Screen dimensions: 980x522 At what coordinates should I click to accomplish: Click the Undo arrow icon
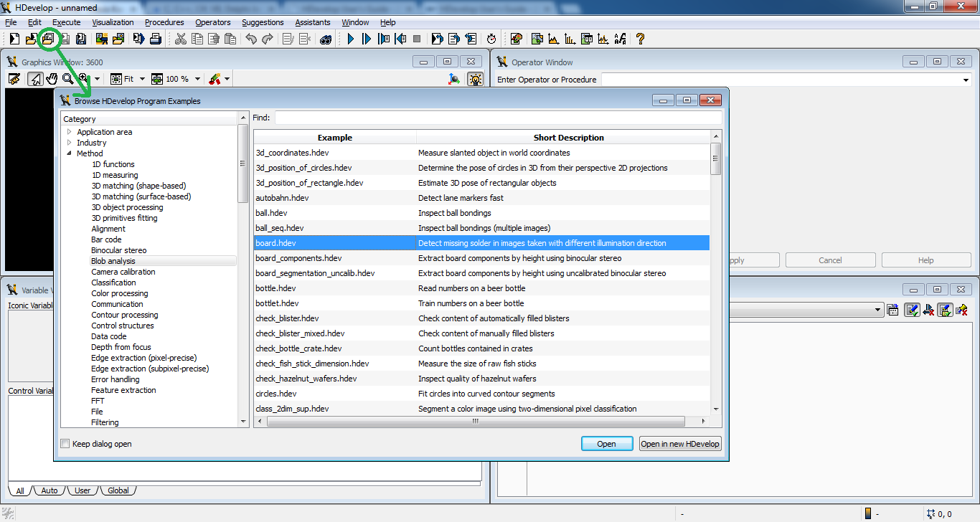tap(251, 39)
